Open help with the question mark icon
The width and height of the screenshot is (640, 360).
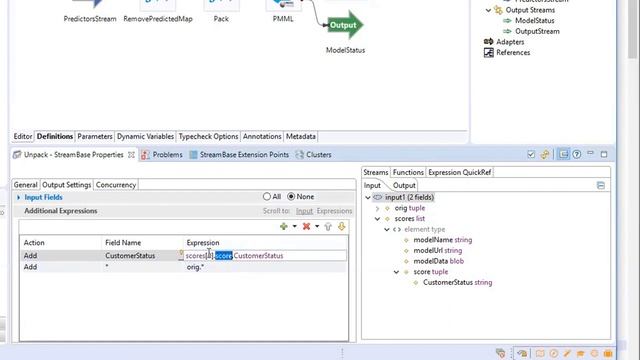pyautogui.click(x=577, y=154)
